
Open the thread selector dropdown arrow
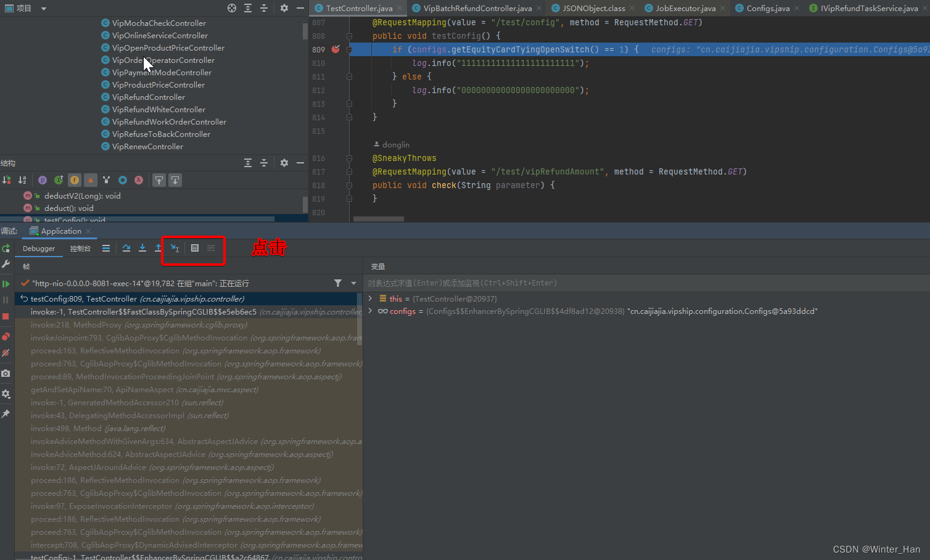pyautogui.click(x=354, y=283)
